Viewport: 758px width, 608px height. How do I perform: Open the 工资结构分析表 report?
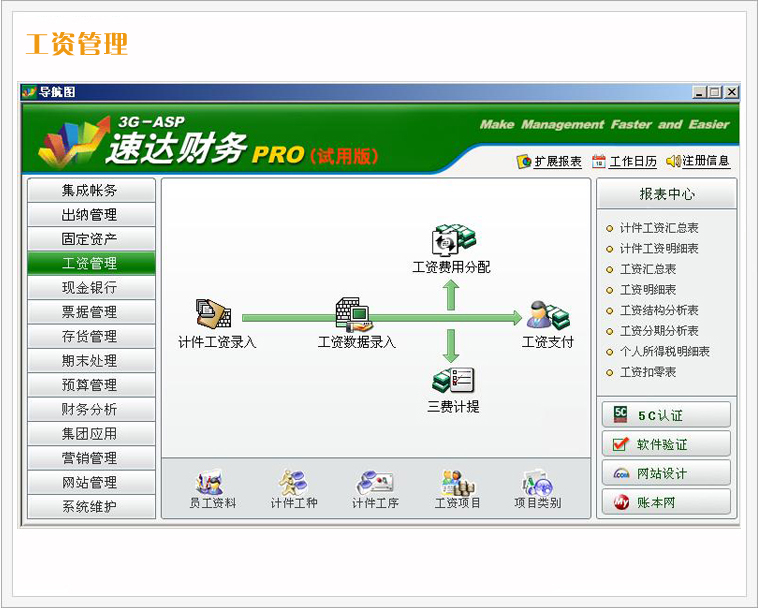coord(659,310)
